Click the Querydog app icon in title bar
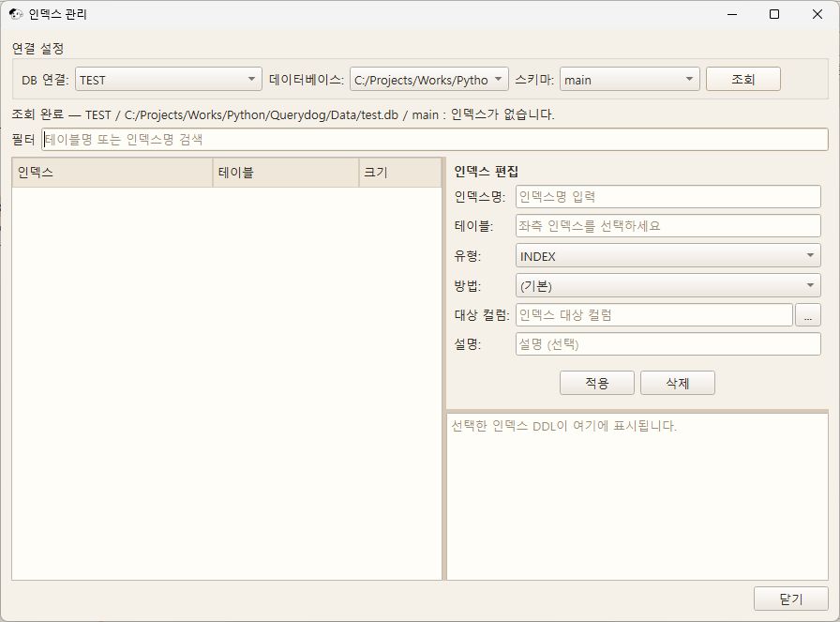Image resolution: width=840 pixels, height=622 pixels. pyautogui.click(x=16, y=14)
